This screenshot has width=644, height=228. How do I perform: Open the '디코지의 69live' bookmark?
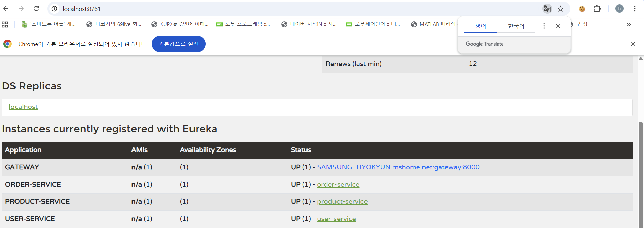(114, 24)
